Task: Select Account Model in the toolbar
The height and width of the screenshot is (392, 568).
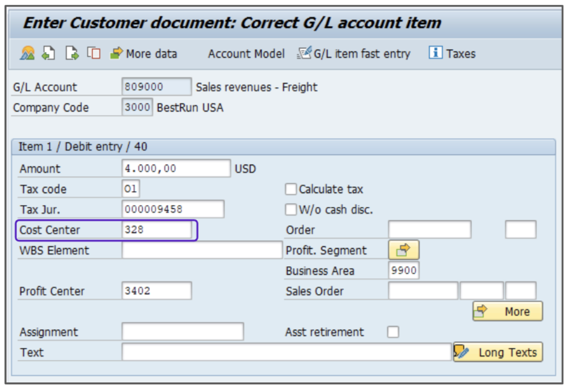Action: pyautogui.click(x=246, y=54)
